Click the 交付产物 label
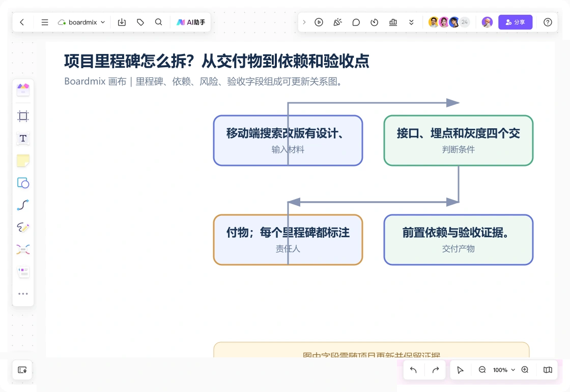 (x=459, y=249)
